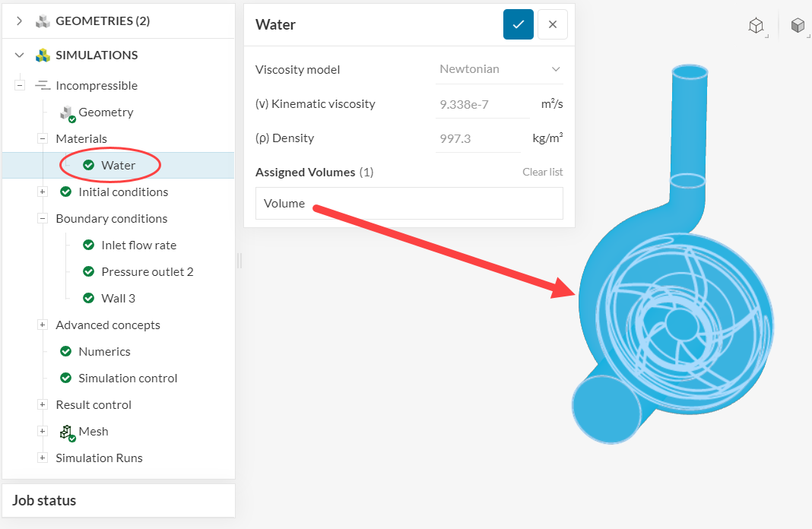The width and height of the screenshot is (812, 529).
Task: Click the solid cube view icon
Action: click(798, 25)
